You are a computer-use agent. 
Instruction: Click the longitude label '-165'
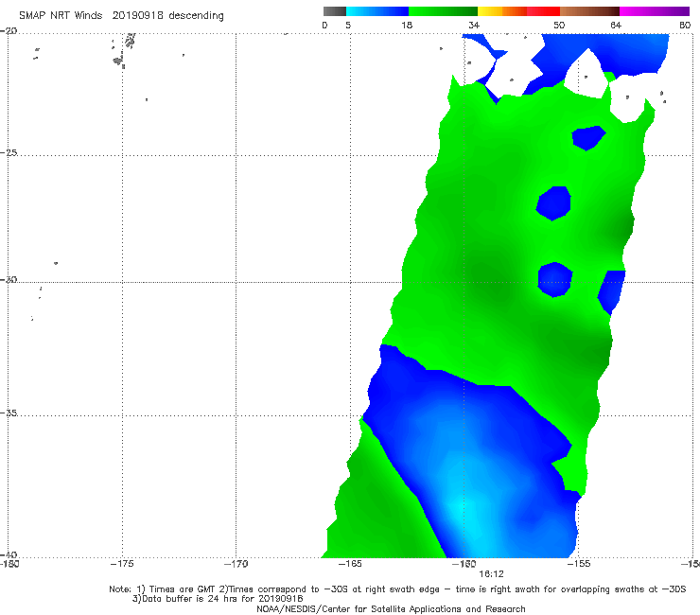[350, 564]
